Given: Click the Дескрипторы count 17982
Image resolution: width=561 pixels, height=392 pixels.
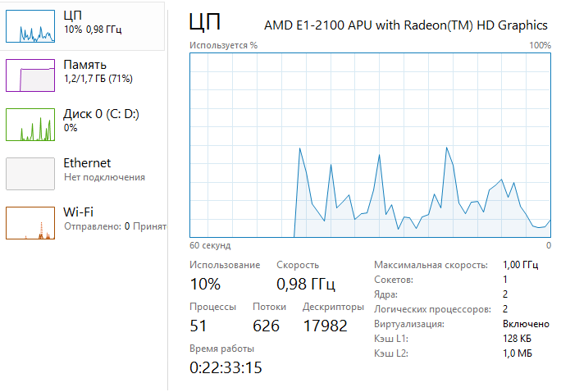Looking at the screenshot, I should 326,326.
